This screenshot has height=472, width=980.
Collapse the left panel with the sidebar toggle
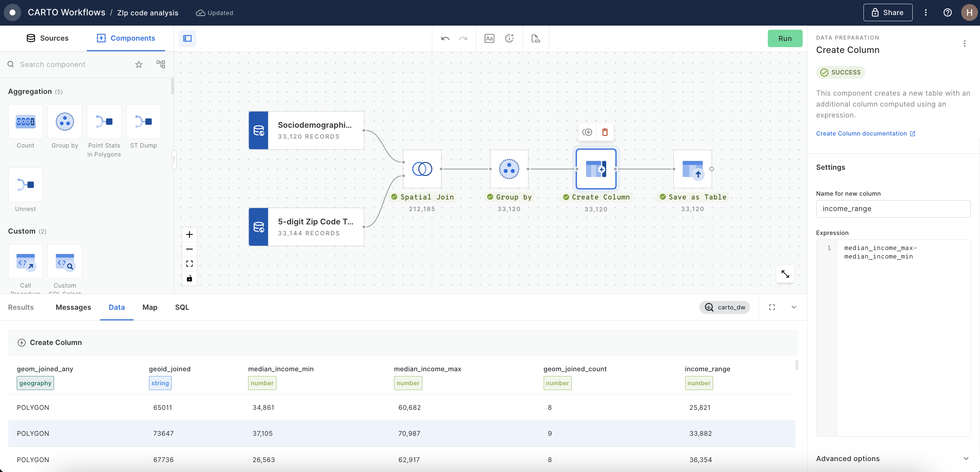[187, 38]
